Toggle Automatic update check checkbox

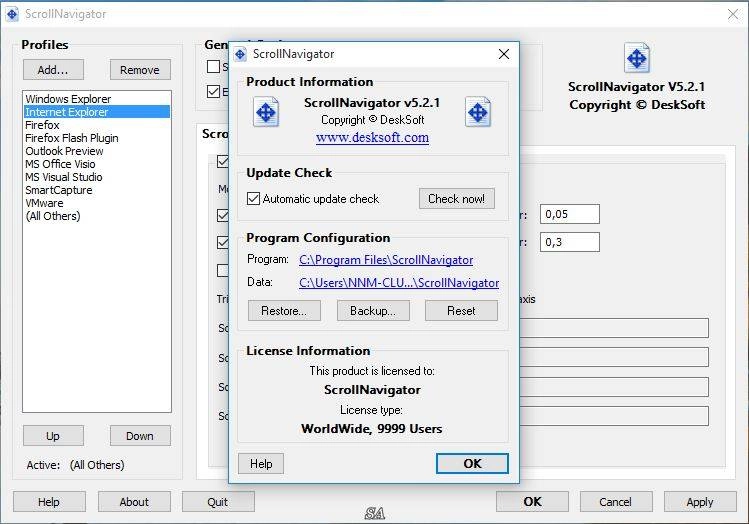tap(253, 199)
